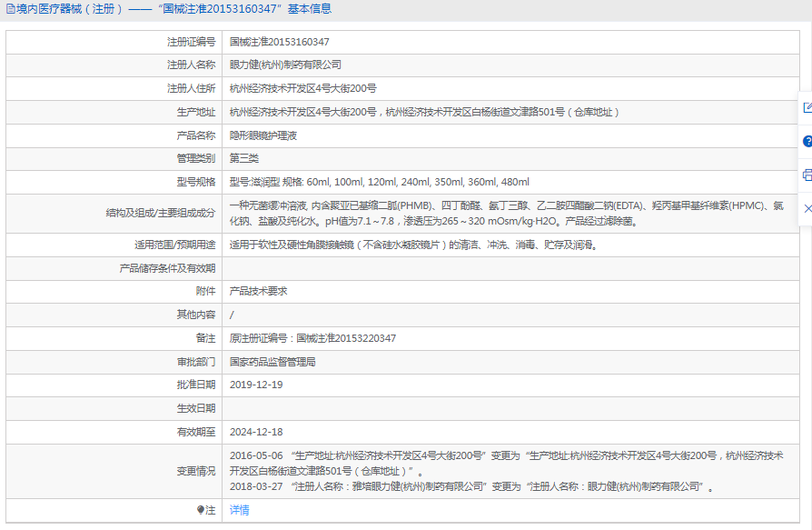Click the 型号规格 label
Screen dimensions: 812x530
[x=196, y=182]
